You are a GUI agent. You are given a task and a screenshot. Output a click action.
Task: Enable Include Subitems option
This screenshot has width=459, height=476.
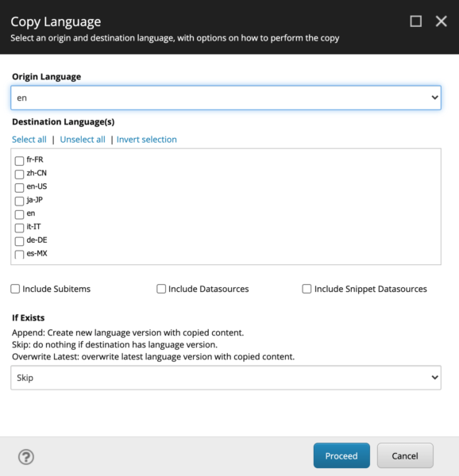click(x=15, y=289)
